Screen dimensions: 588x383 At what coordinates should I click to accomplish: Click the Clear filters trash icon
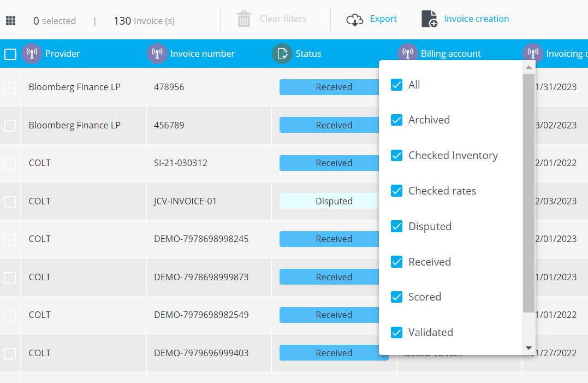pos(243,19)
